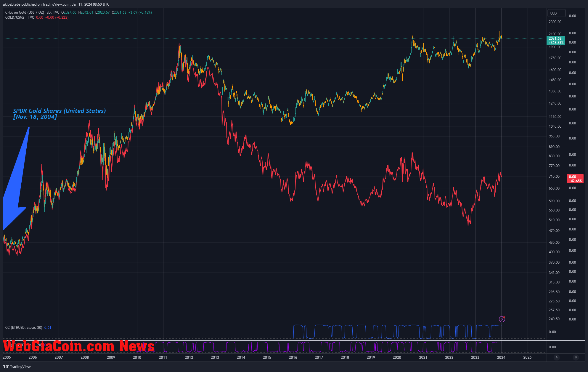Click the CC (ETHUSD, close, 20) indicator legend
This screenshot has width=588, height=372.
24,328
